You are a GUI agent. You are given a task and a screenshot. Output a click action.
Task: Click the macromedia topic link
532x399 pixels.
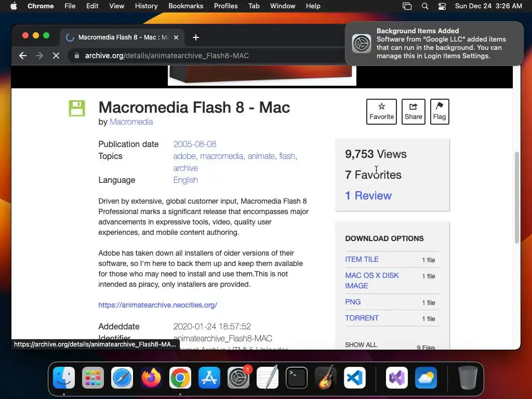pyautogui.click(x=221, y=156)
